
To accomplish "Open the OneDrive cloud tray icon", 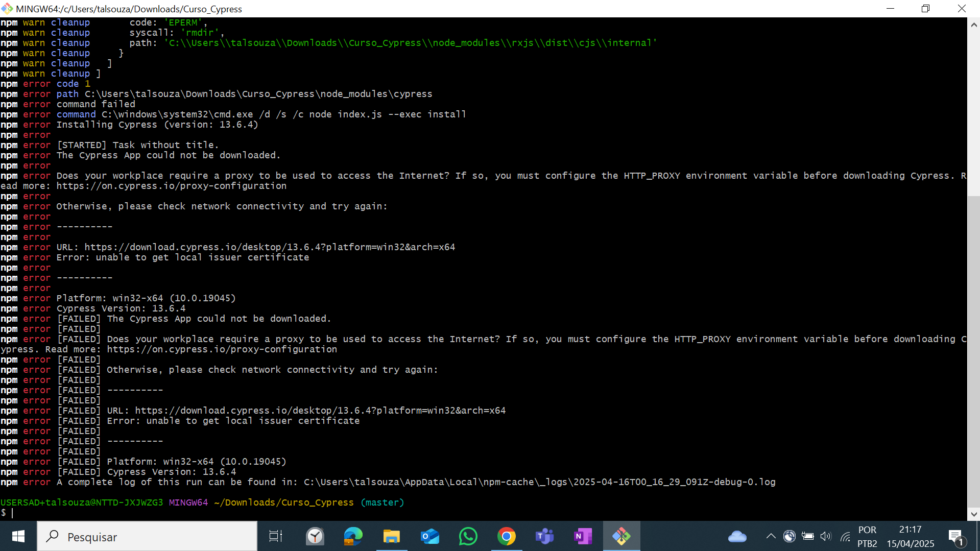I will tap(737, 536).
